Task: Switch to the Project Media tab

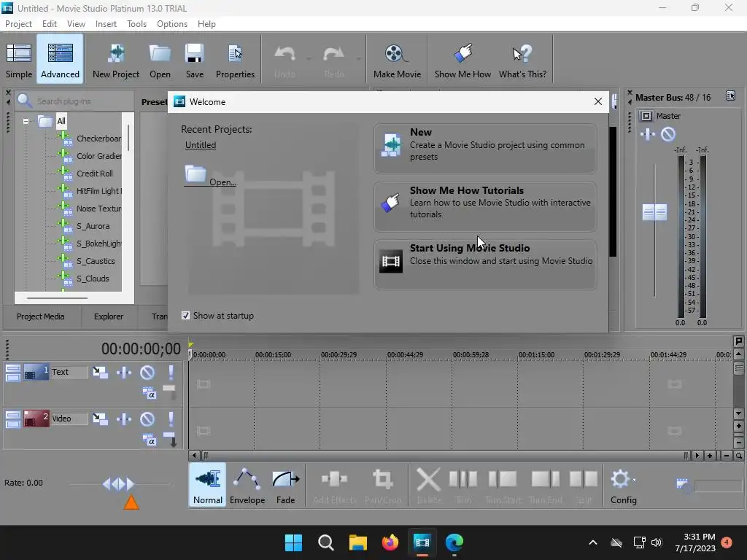Action: 41,316
